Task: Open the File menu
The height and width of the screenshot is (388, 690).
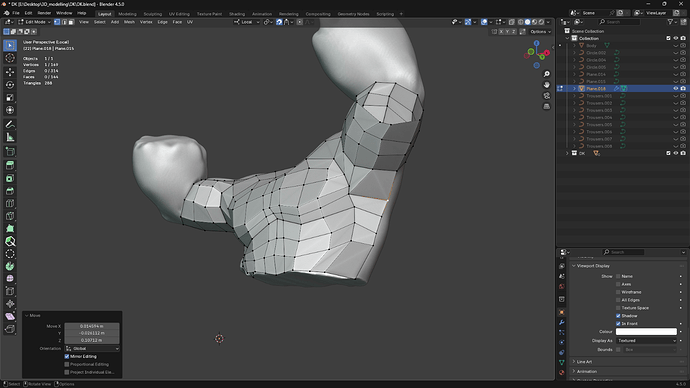Action: click(x=16, y=13)
